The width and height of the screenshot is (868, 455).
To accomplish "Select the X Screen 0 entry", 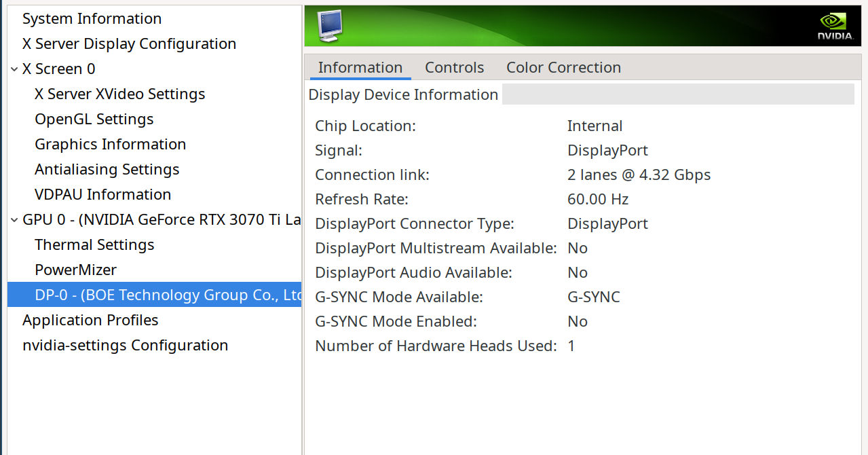I will (59, 69).
